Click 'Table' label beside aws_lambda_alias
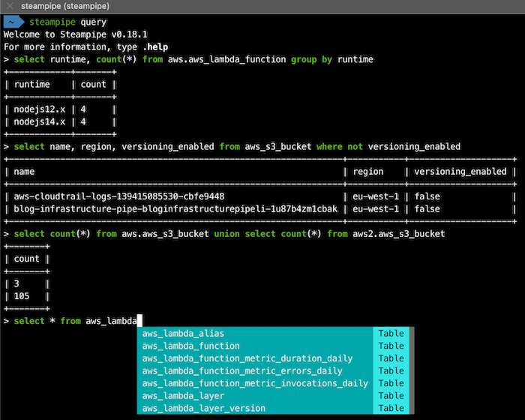525x420 pixels. [x=391, y=333]
